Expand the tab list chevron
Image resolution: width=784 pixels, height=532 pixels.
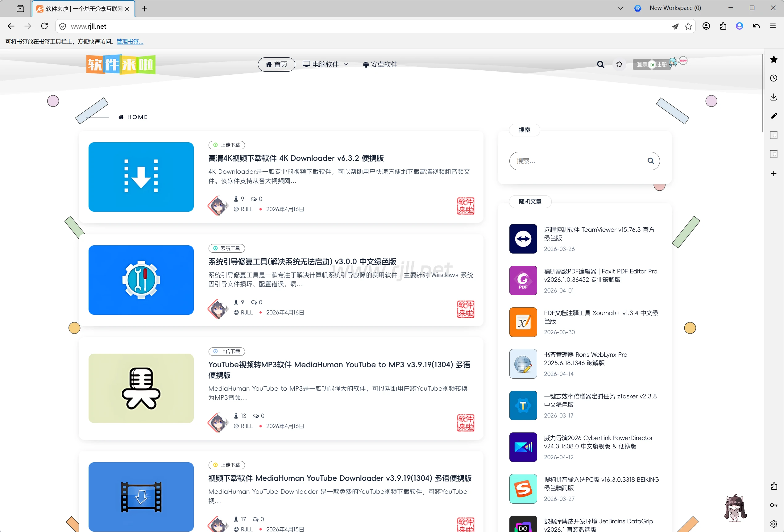pyautogui.click(x=620, y=8)
